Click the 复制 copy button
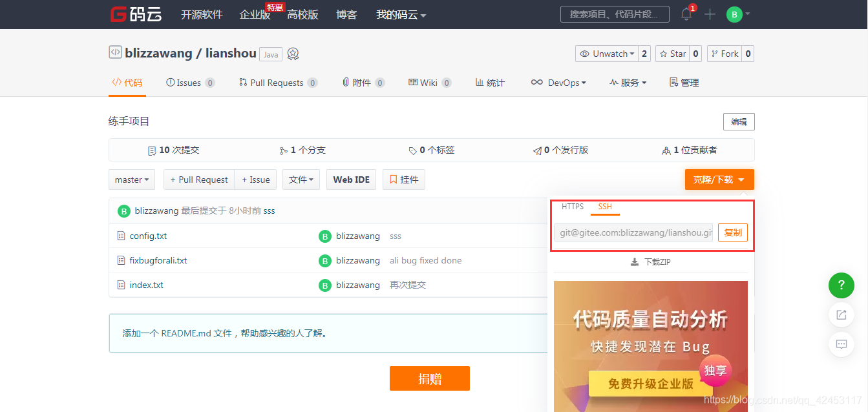The width and height of the screenshot is (868, 412). coord(733,232)
